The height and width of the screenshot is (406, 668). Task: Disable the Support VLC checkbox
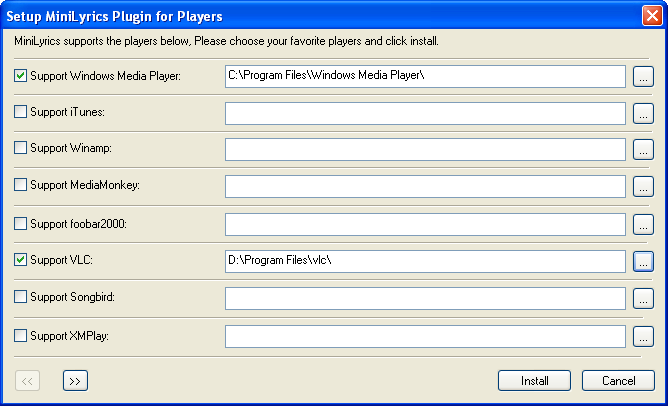[20, 260]
